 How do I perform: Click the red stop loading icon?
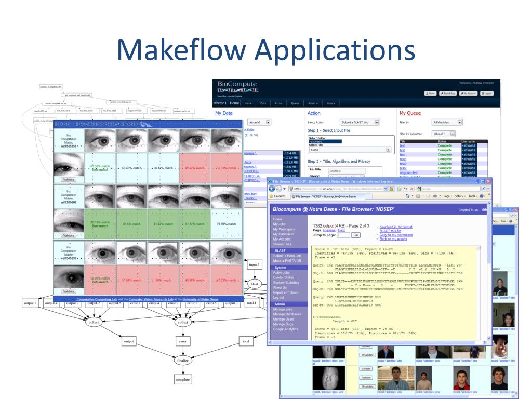click(x=411, y=189)
